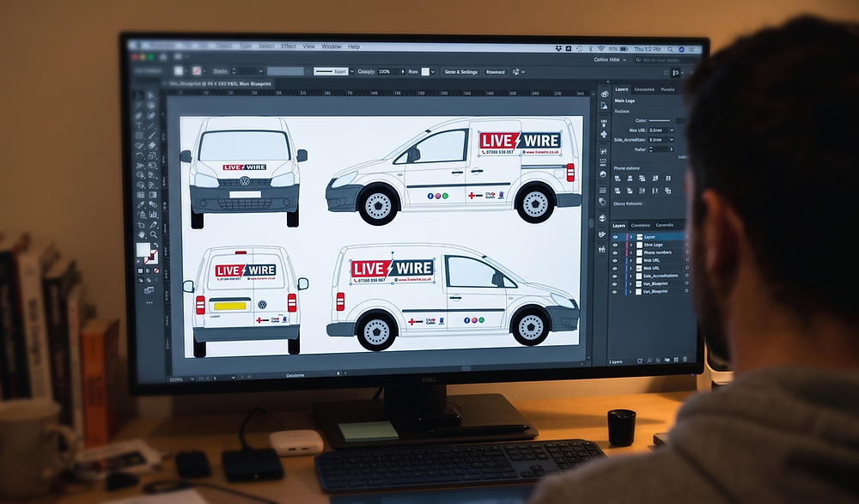Open the stroke profile dropdown in control bar
Image resolution: width=859 pixels, height=504 pixels.
pos(352,71)
